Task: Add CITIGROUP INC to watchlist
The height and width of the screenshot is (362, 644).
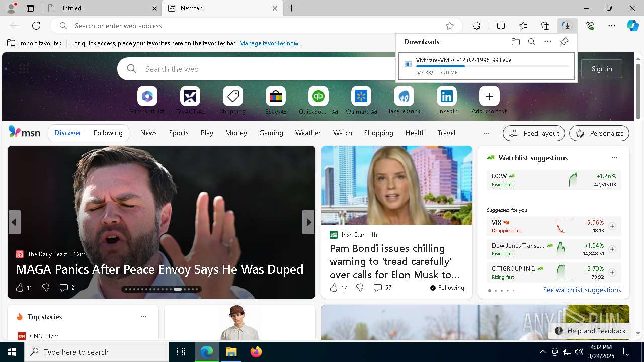Action: [612, 273]
